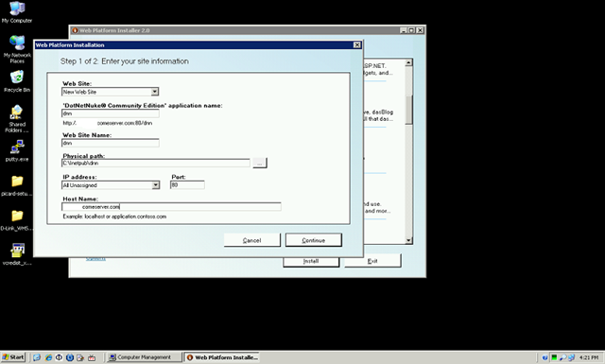Click the 'Example: localhost or application.contoso.com' hint
The height and width of the screenshot is (364, 605).
click(114, 217)
